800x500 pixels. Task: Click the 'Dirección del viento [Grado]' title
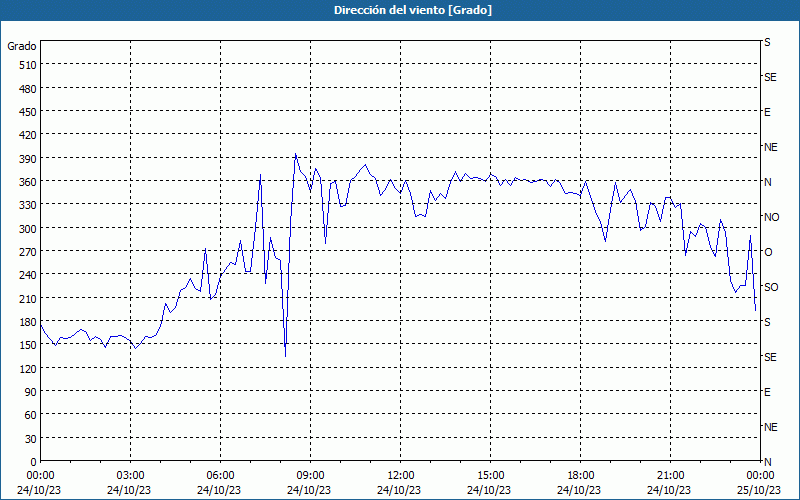(x=413, y=10)
